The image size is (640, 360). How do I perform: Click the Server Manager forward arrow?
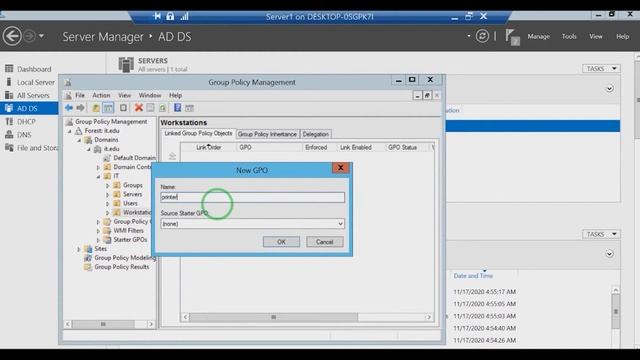coord(29,36)
